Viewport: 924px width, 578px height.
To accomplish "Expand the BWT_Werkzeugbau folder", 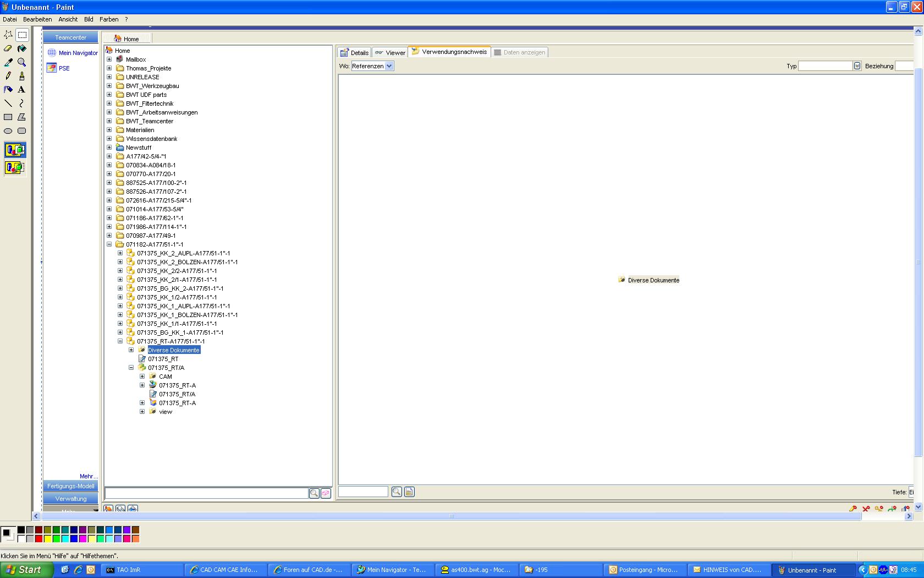I will pos(109,86).
